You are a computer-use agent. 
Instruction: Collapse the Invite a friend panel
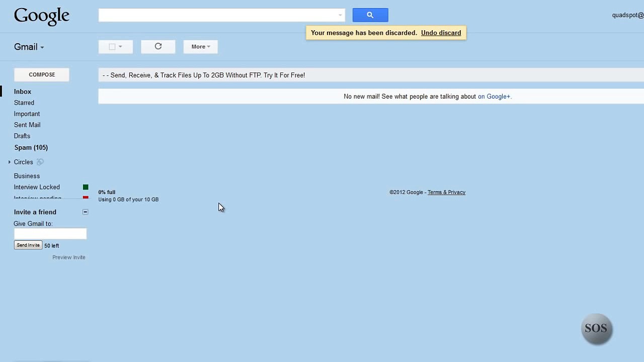pyautogui.click(x=86, y=212)
